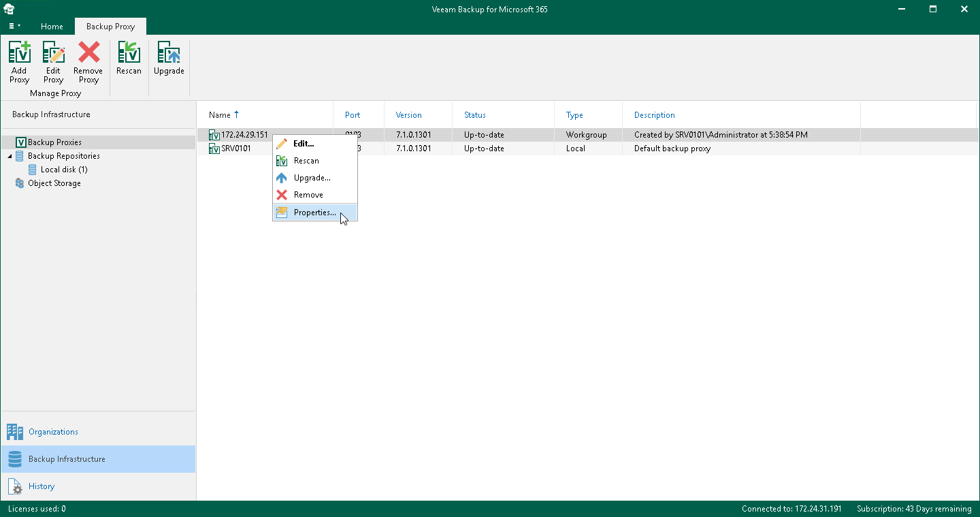Screen dimensions: 980x517
Task: Open the History navigation pane
Action: click(x=98, y=486)
